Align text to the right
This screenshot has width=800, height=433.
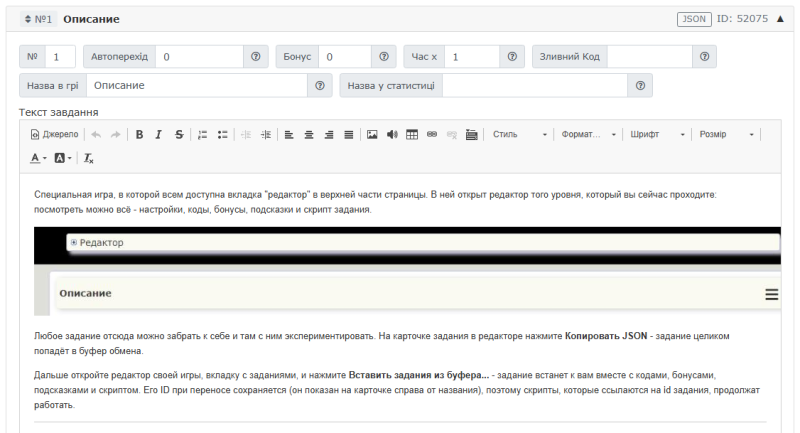tap(329, 135)
